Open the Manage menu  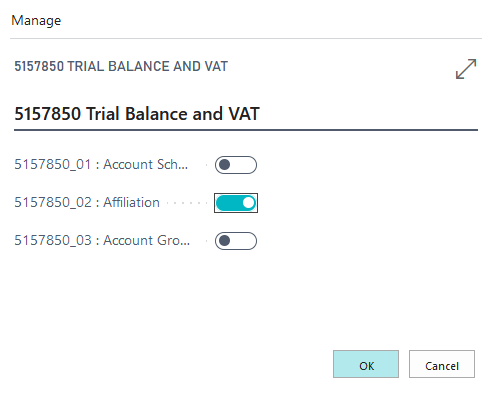click(36, 20)
